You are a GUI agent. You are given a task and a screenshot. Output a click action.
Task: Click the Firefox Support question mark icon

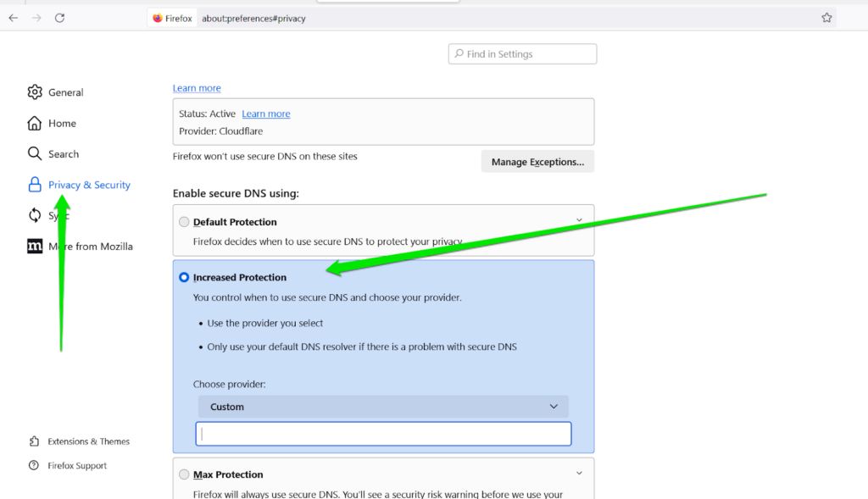click(x=35, y=465)
